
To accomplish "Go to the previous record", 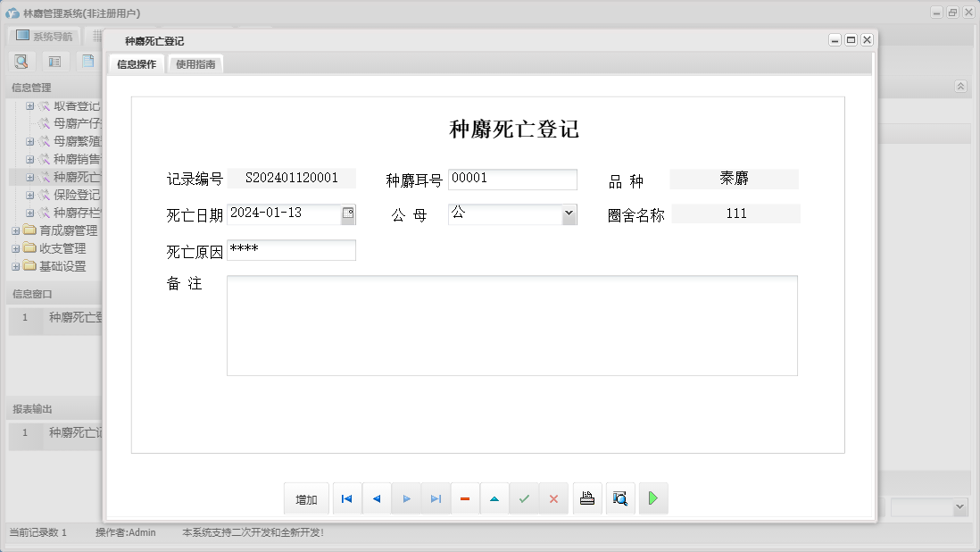I will (377, 498).
